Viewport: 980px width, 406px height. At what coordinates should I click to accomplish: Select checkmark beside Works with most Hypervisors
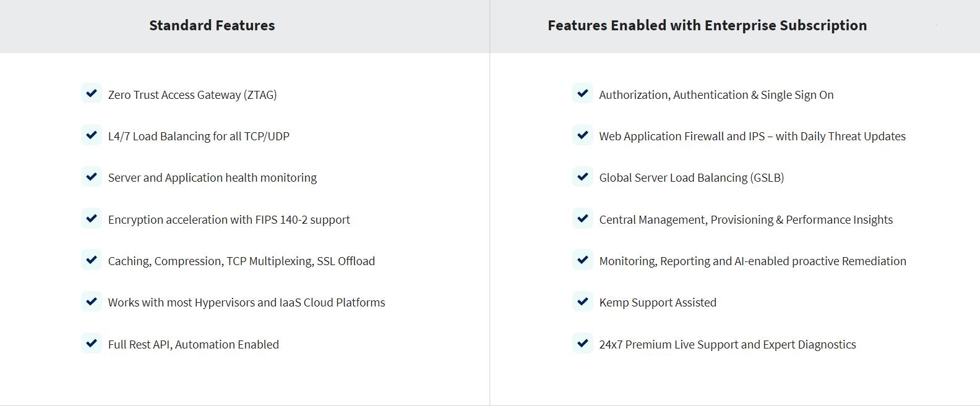pyautogui.click(x=92, y=302)
